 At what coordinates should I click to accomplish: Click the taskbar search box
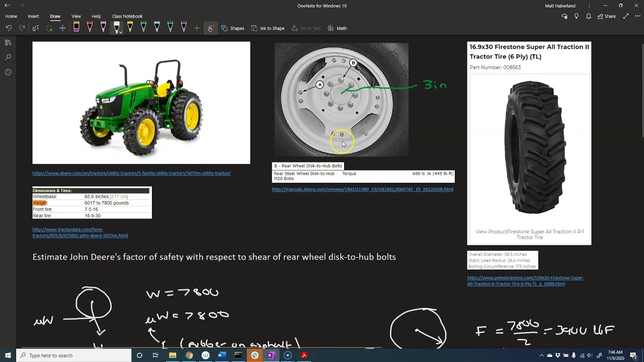point(74,355)
